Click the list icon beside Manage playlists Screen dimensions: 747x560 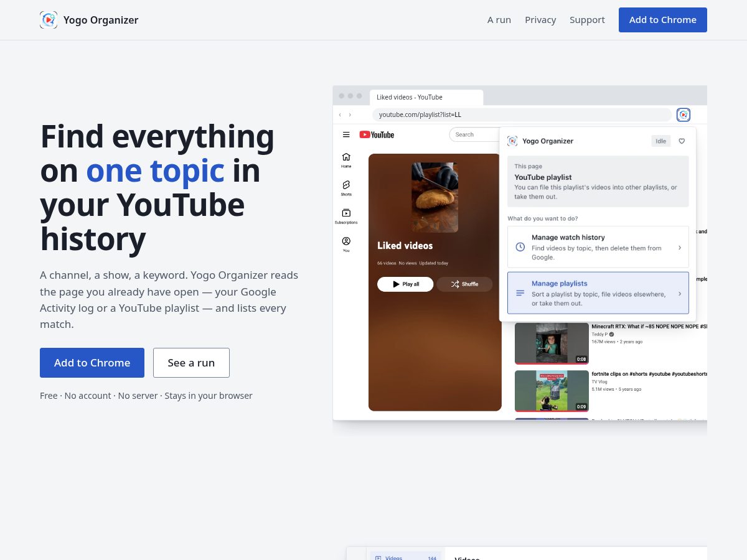(x=520, y=293)
